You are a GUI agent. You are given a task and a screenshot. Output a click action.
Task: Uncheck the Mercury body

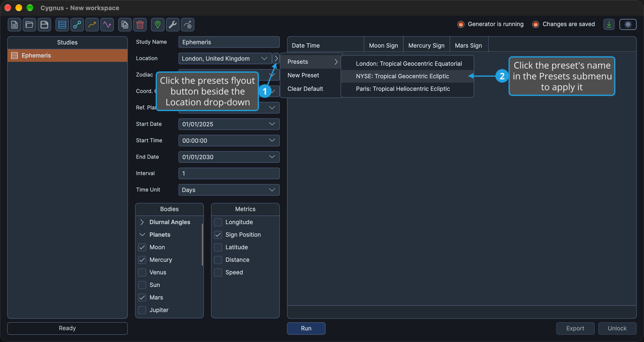point(142,260)
